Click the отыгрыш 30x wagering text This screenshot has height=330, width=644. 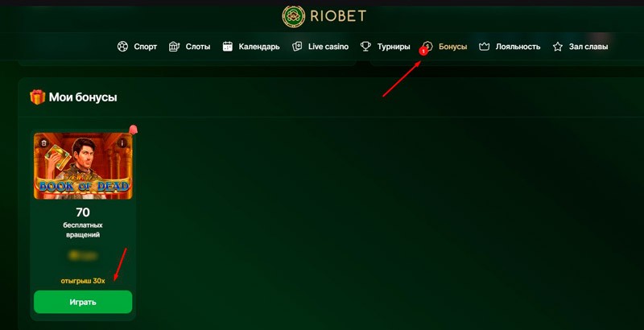coord(83,281)
